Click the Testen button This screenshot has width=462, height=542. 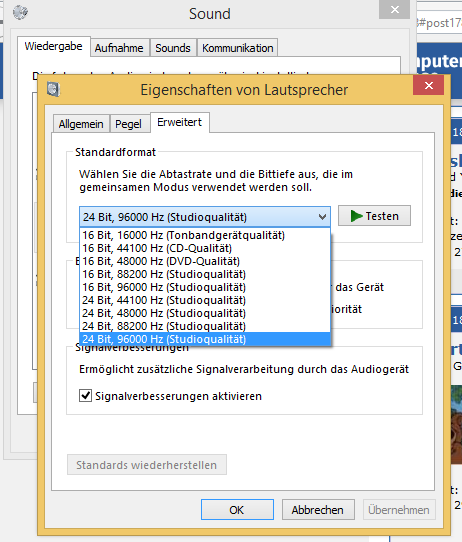coord(374,216)
